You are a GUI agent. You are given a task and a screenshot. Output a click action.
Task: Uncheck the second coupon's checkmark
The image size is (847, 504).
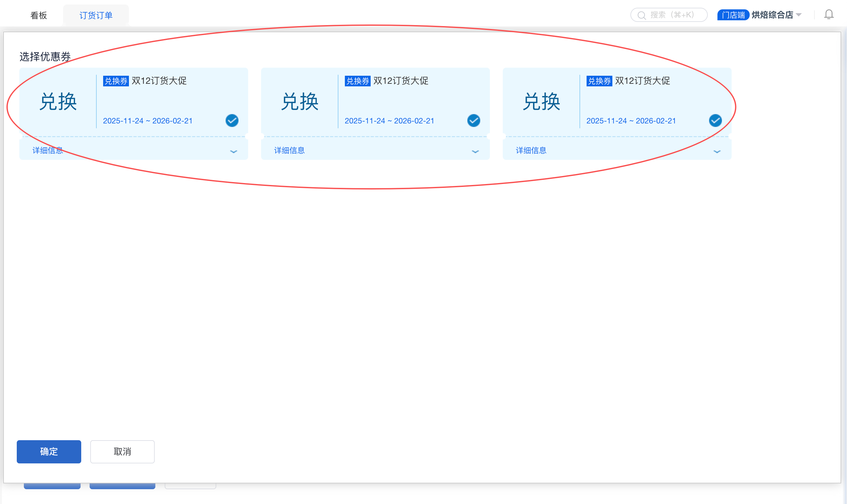473,121
